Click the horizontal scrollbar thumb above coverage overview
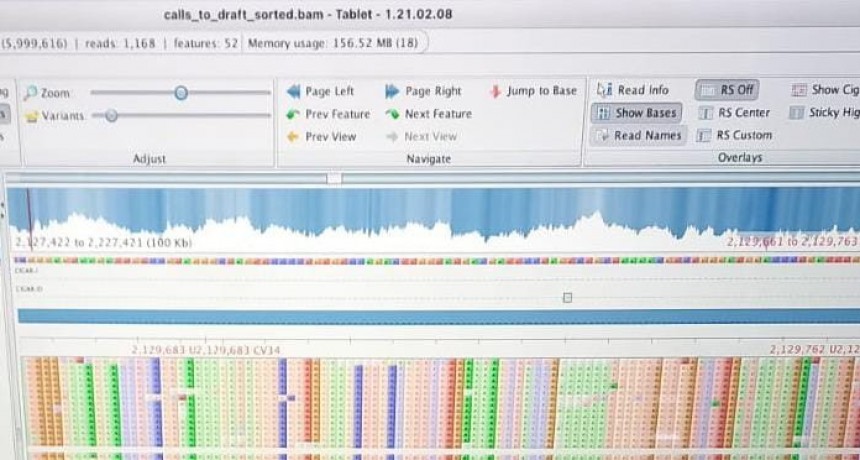The image size is (860, 460). [334, 179]
